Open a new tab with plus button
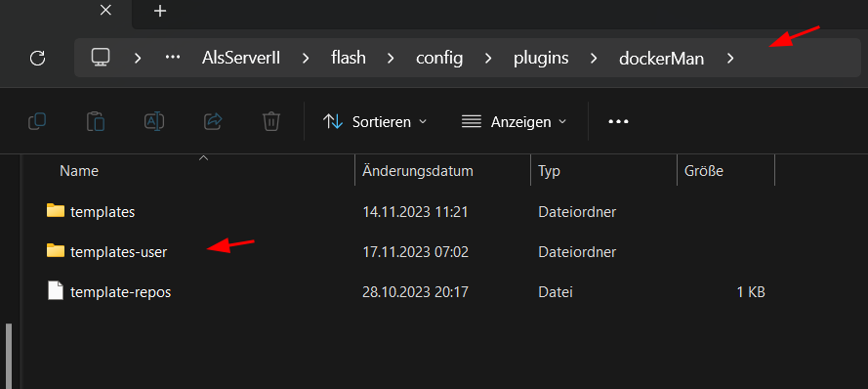The height and width of the screenshot is (389, 868). [160, 11]
